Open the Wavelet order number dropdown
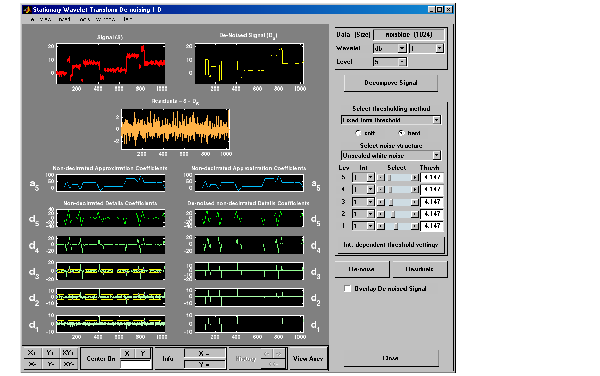This screenshot has width=600, height=376. click(x=426, y=48)
